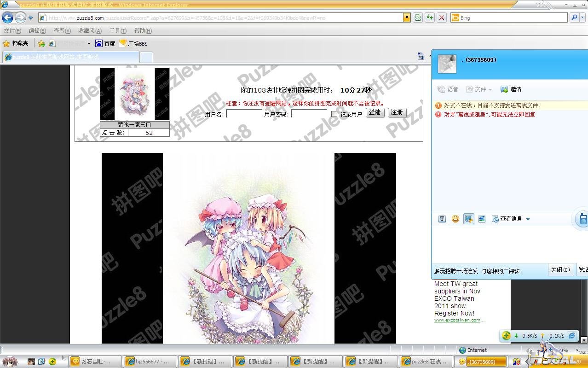Go back with the browser Back arrow
Screen dimensions: 588x368
click(x=7, y=18)
